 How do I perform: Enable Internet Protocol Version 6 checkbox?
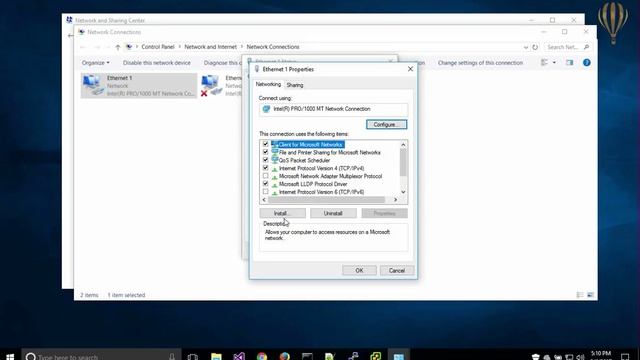tap(265, 191)
